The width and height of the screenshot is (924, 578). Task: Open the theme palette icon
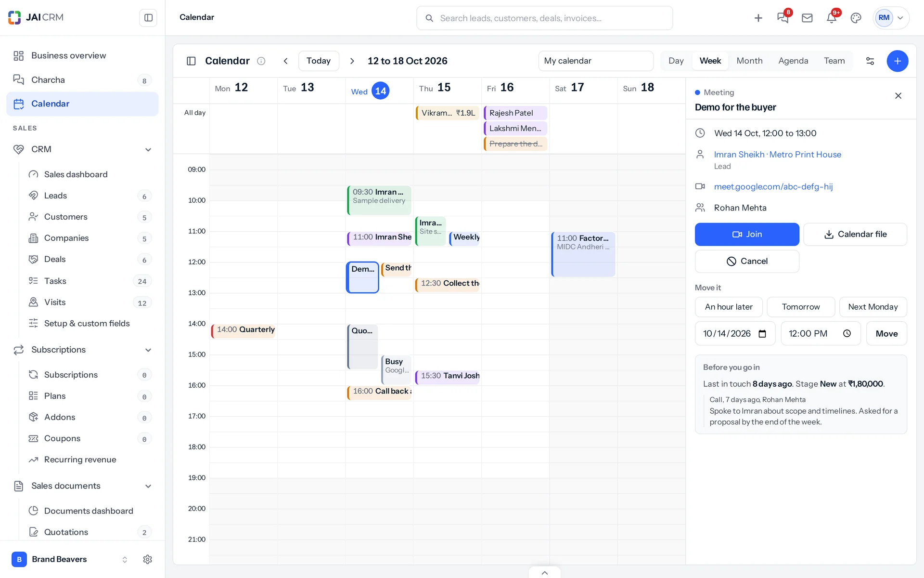point(856,18)
